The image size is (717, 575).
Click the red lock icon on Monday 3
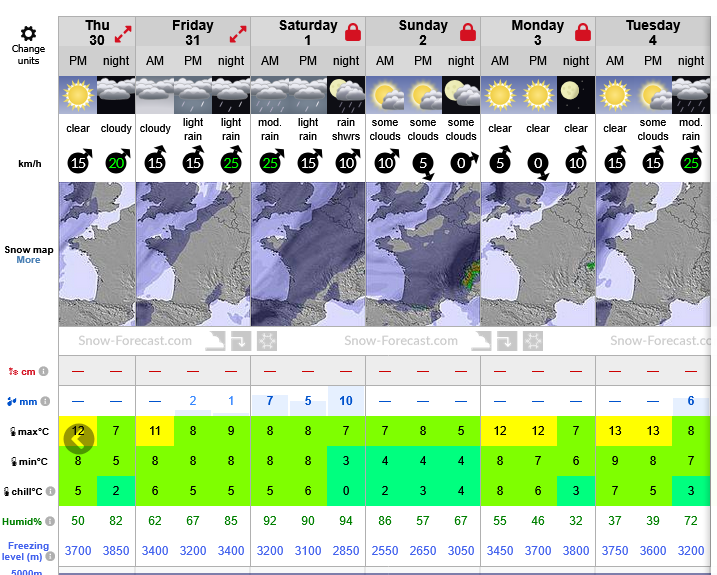583,32
